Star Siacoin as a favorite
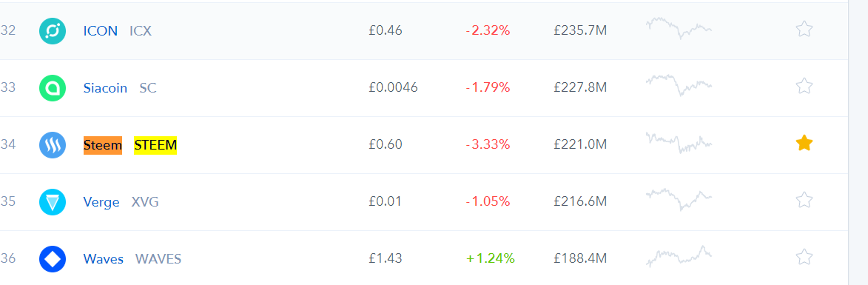The width and height of the screenshot is (868, 285). tap(804, 86)
